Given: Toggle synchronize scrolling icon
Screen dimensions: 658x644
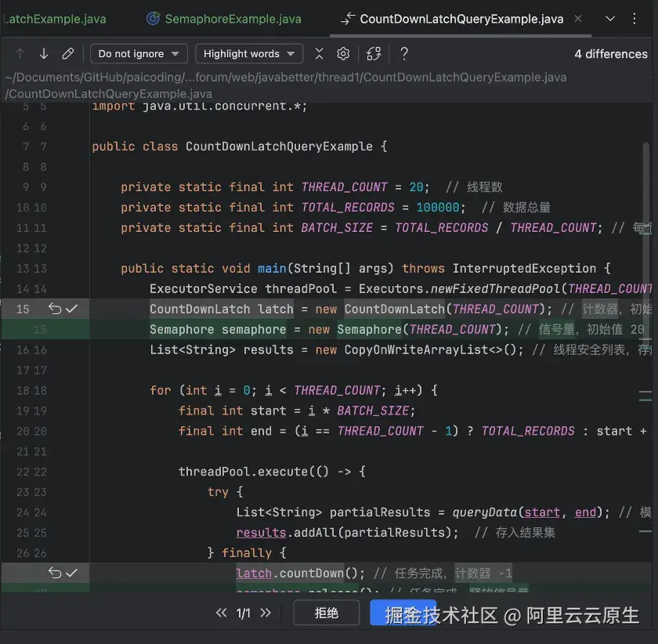Looking at the screenshot, I should click(x=374, y=54).
